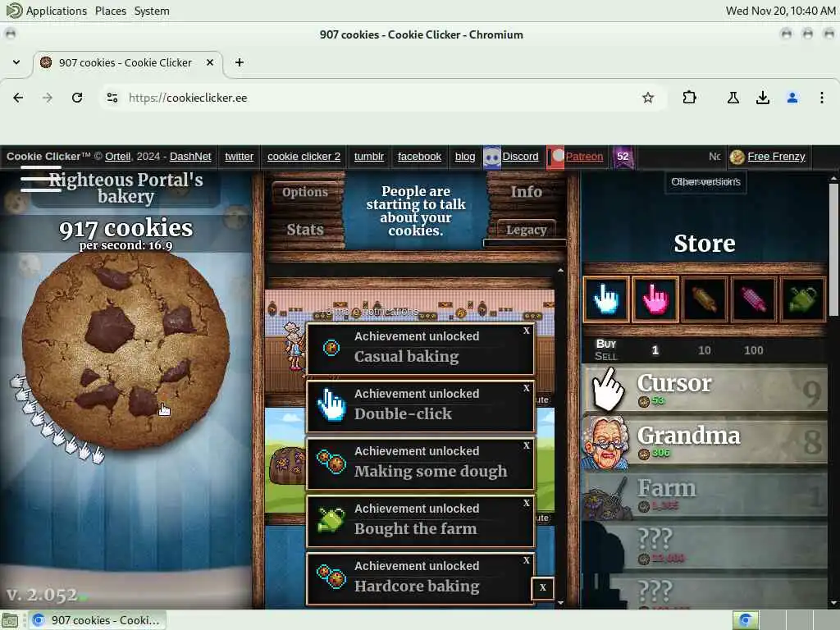Click the news ticker about your cookies
Viewport: 840px width, 630px height.
pos(416,211)
